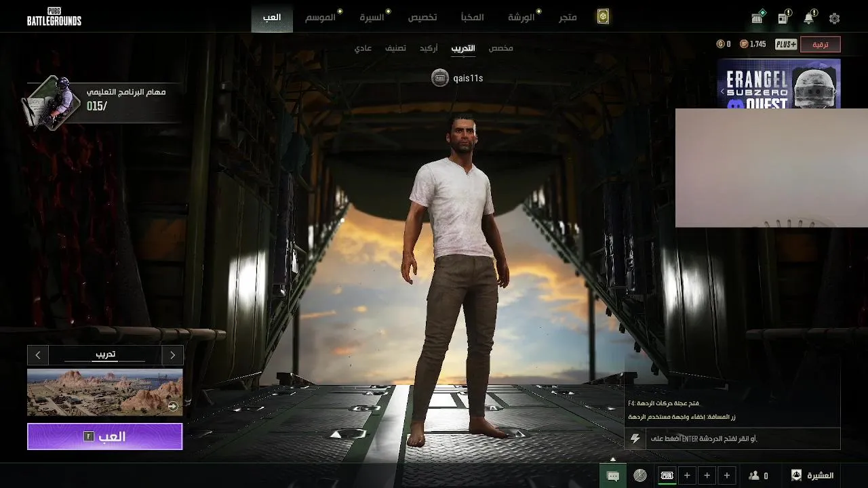Open the clan العشيرة icon
Viewport: 868px width, 488px height.
click(812, 475)
